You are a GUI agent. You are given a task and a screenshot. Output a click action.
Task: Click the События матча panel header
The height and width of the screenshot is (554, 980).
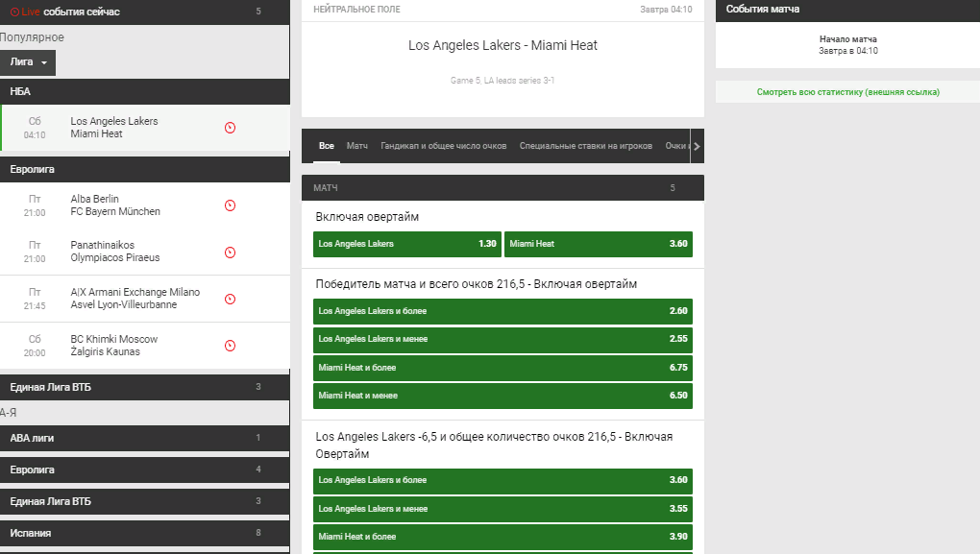847,10
